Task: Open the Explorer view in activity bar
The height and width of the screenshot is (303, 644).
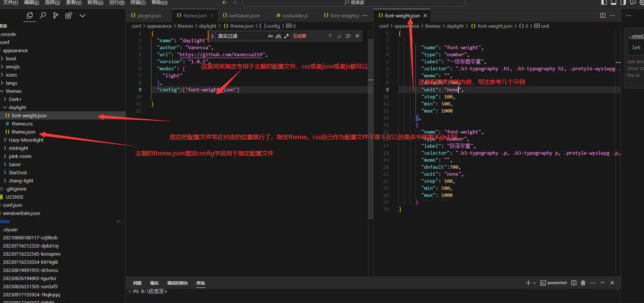Action: click(30, 16)
